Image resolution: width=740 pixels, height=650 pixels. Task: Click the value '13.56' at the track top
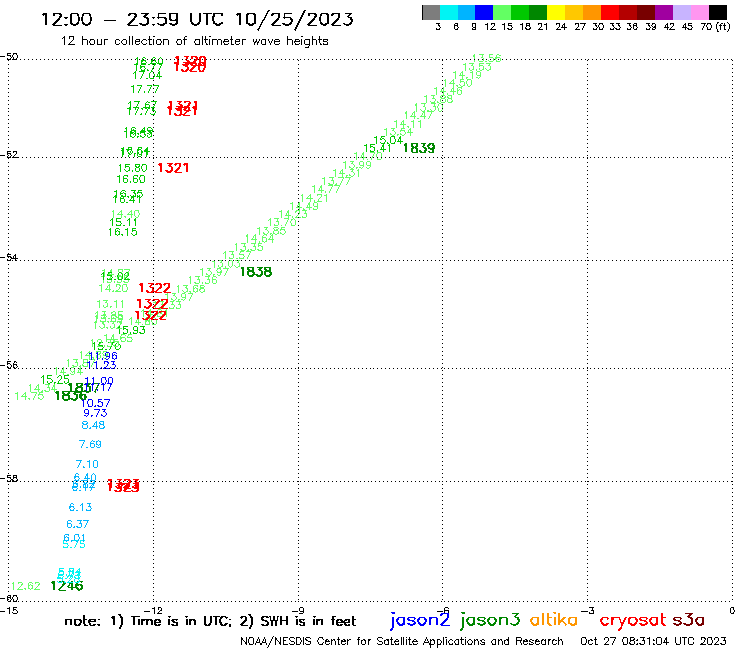(x=487, y=58)
